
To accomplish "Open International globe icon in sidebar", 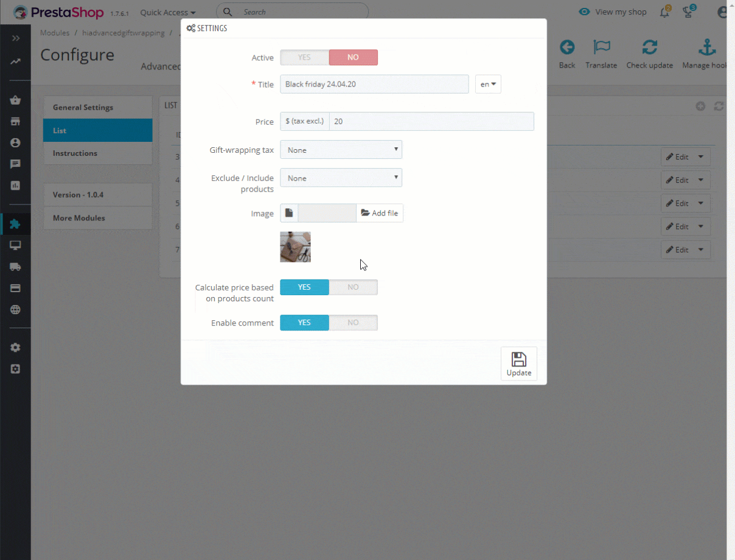I will coord(15,309).
